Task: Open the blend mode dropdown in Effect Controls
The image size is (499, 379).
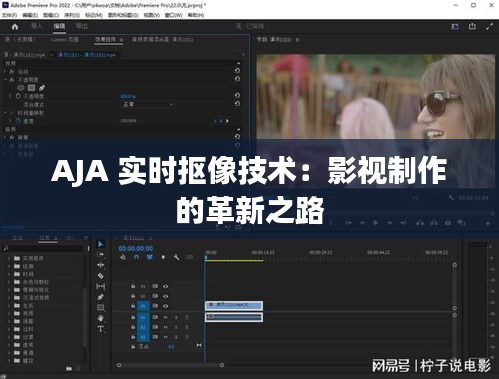Action: [148, 104]
